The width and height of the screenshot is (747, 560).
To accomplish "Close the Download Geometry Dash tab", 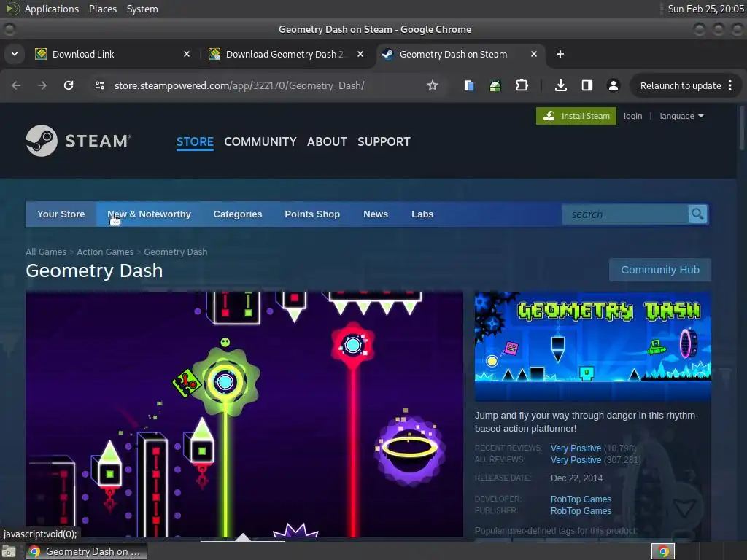I will pos(360,54).
